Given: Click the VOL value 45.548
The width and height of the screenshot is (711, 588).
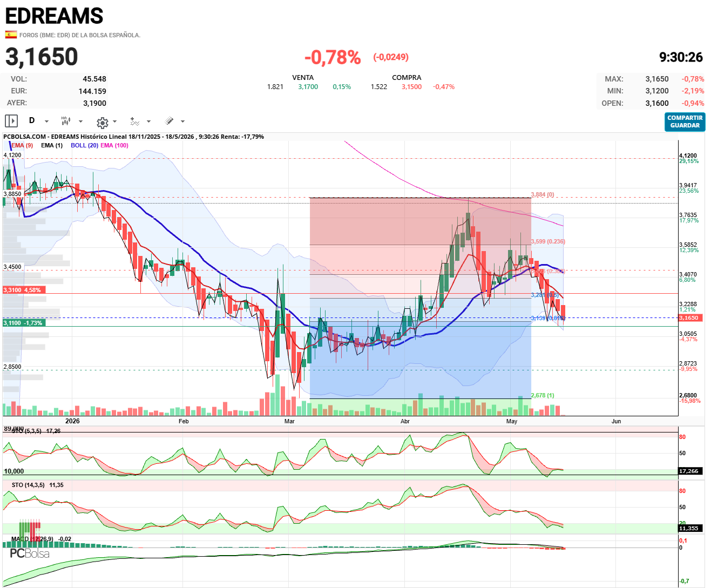Looking at the screenshot, I should [x=94, y=79].
